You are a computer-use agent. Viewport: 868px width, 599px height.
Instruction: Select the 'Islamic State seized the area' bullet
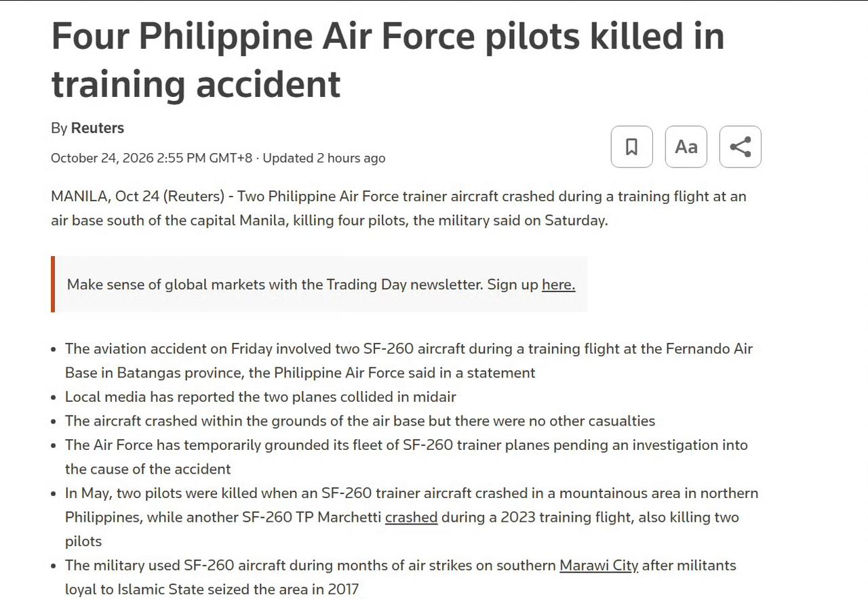[x=401, y=577]
